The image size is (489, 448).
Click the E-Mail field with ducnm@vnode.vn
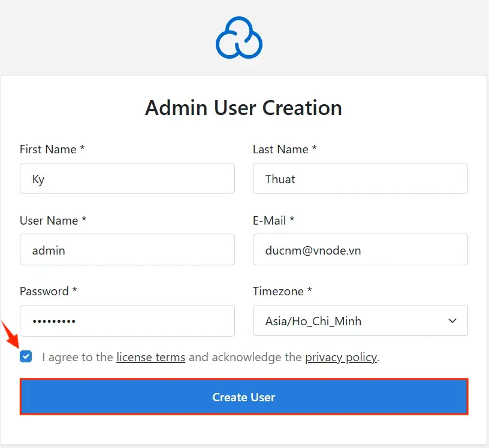[x=360, y=250]
